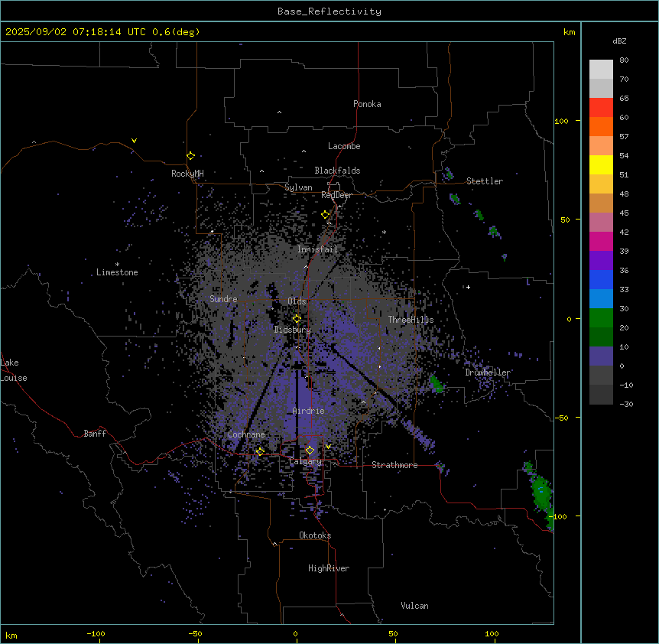Image resolution: width=659 pixels, height=644 pixels.
Task: Click the Blackfalds label on the map
Action: coord(337,171)
